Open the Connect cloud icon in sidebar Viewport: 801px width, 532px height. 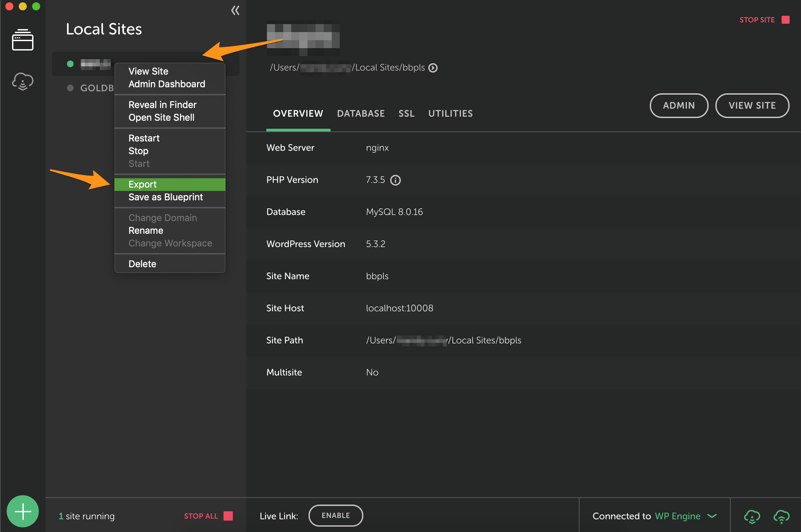[22, 82]
